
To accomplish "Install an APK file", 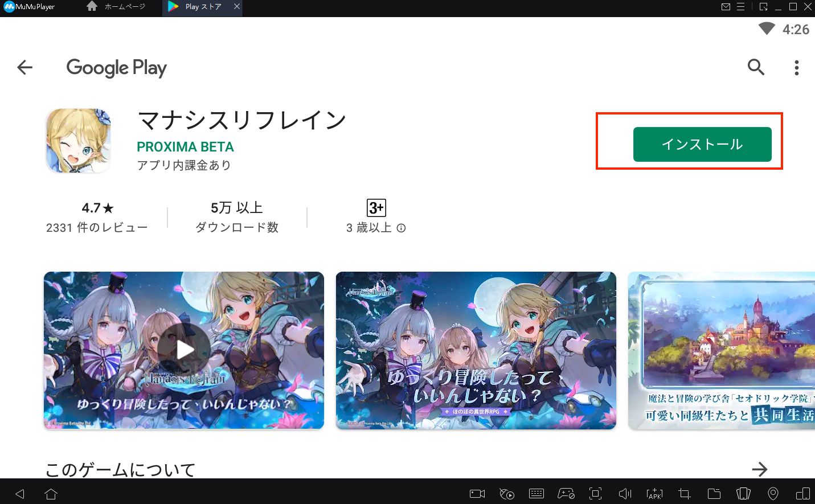I will pyautogui.click(x=655, y=494).
